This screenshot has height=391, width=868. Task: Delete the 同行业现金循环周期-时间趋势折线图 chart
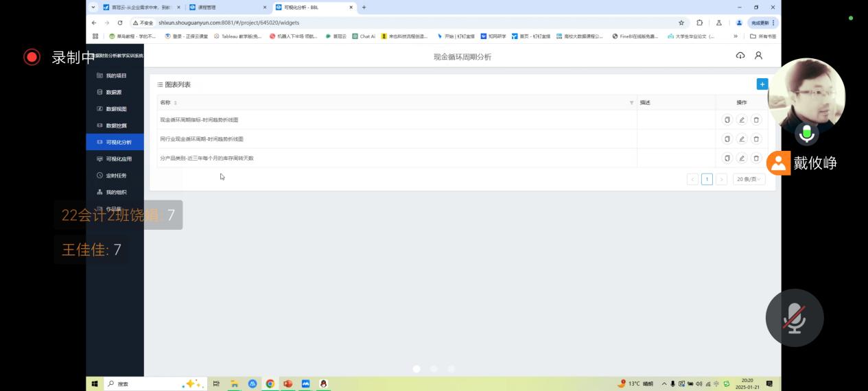click(x=756, y=139)
